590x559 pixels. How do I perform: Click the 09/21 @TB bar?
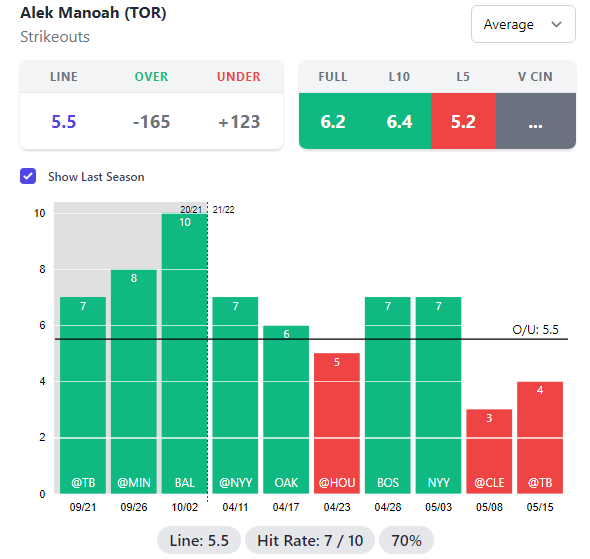pyautogui.click(x=83, y=395)
